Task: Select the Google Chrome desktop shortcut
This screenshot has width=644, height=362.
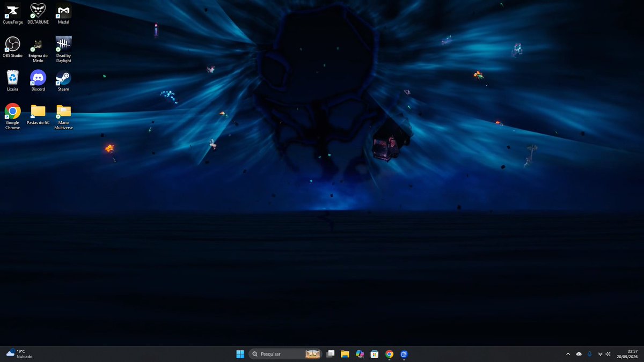Action: click(x=12, y=116)
